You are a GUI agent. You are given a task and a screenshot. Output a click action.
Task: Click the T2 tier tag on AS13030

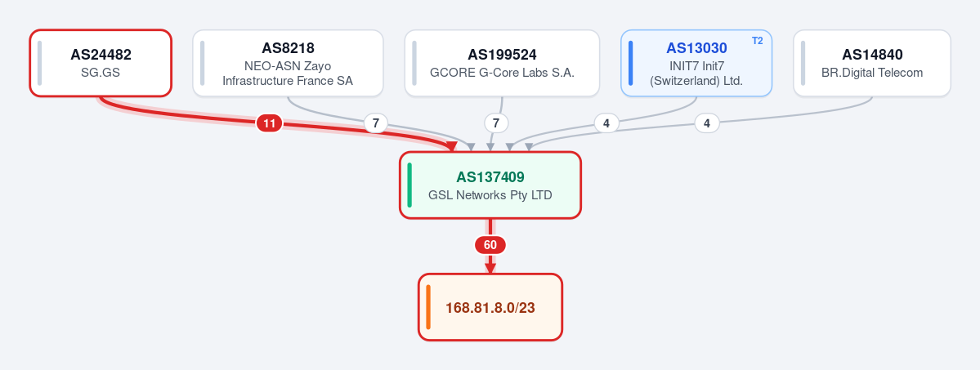coord(758,41)
